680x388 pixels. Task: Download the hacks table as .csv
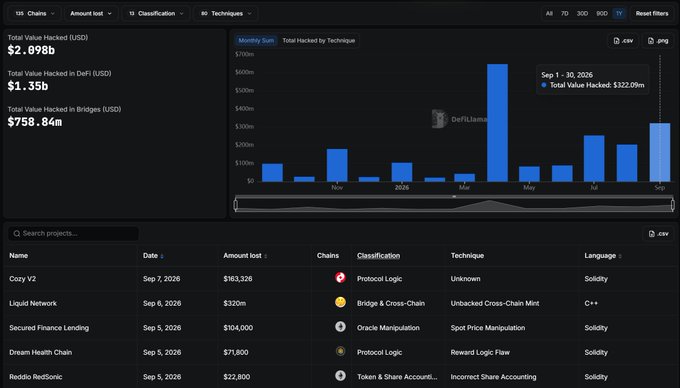[x=658, y=234]
